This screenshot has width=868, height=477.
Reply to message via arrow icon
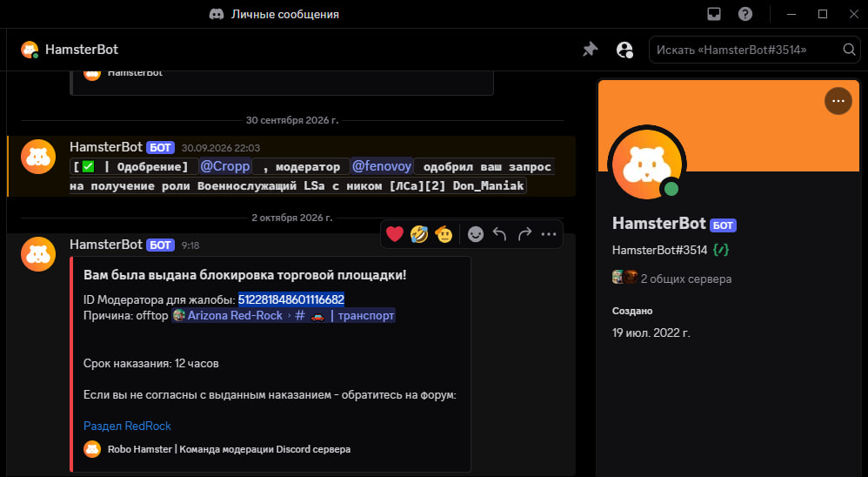[500, 234]
